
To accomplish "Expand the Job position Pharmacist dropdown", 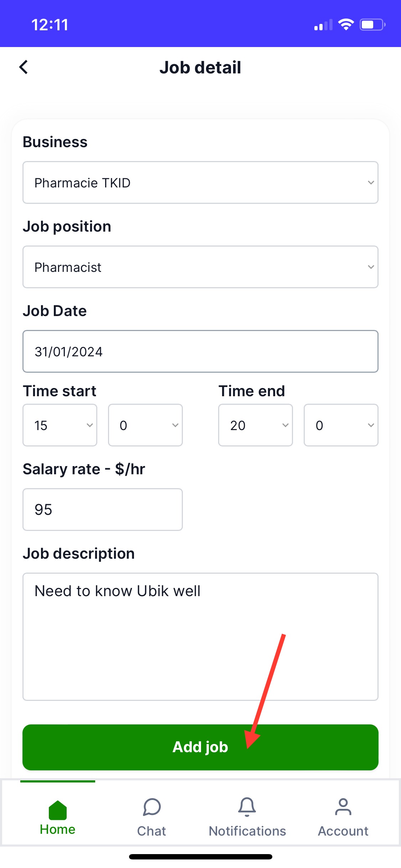I will (200, 267).
